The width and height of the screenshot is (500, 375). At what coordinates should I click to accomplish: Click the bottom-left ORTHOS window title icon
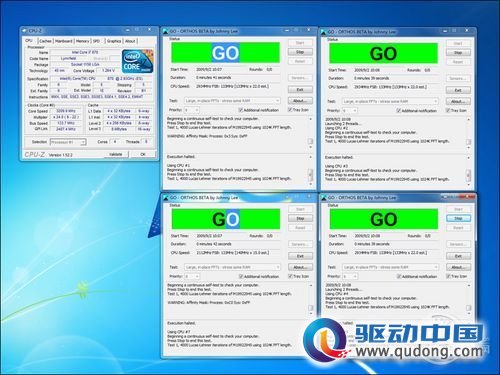coord(166,198)
